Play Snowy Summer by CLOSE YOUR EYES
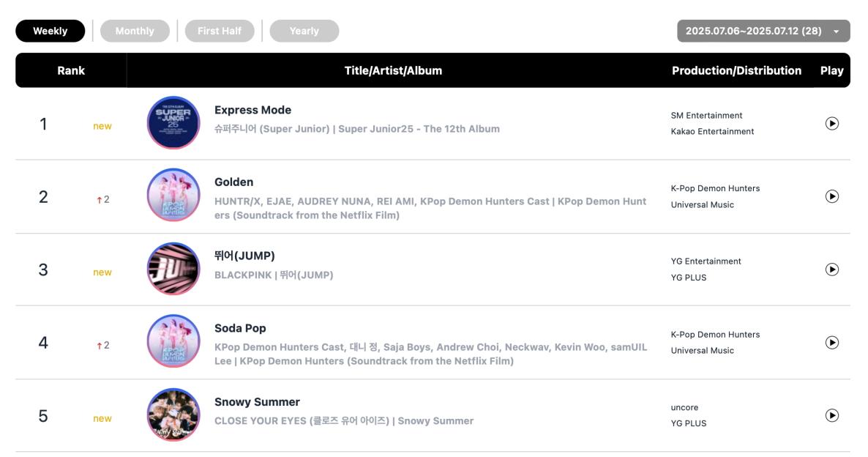Viewport: 868px width, 457px height. pos(831,415)
